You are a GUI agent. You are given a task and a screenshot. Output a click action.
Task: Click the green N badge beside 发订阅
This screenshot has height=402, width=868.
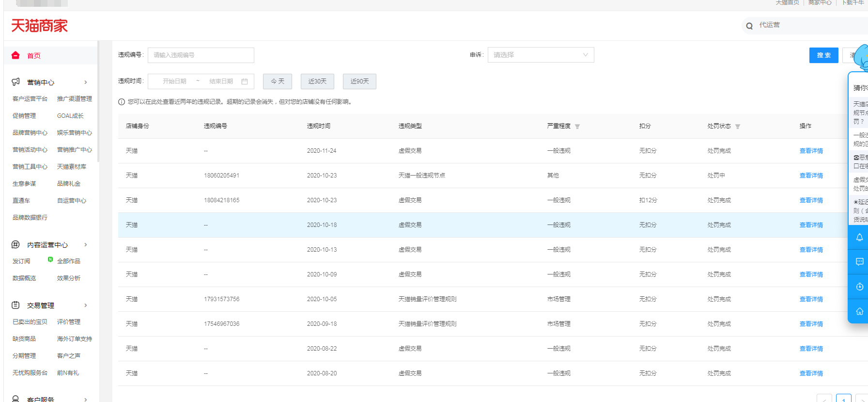click(x=50, y=259)
